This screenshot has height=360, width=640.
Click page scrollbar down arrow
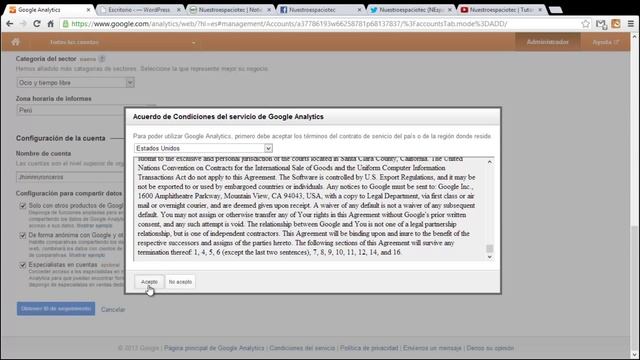click(634, 354)
